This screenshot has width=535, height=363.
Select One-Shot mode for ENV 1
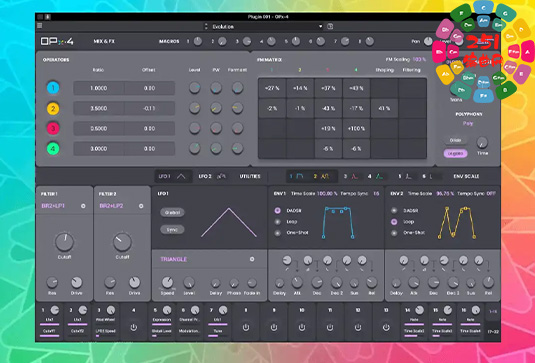pos(278,233)
